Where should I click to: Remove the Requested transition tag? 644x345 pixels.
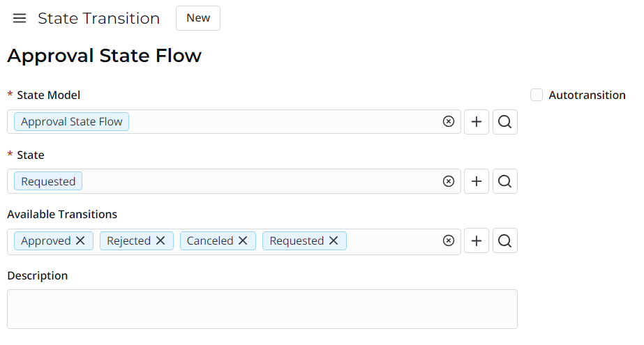tap(334, 241)
